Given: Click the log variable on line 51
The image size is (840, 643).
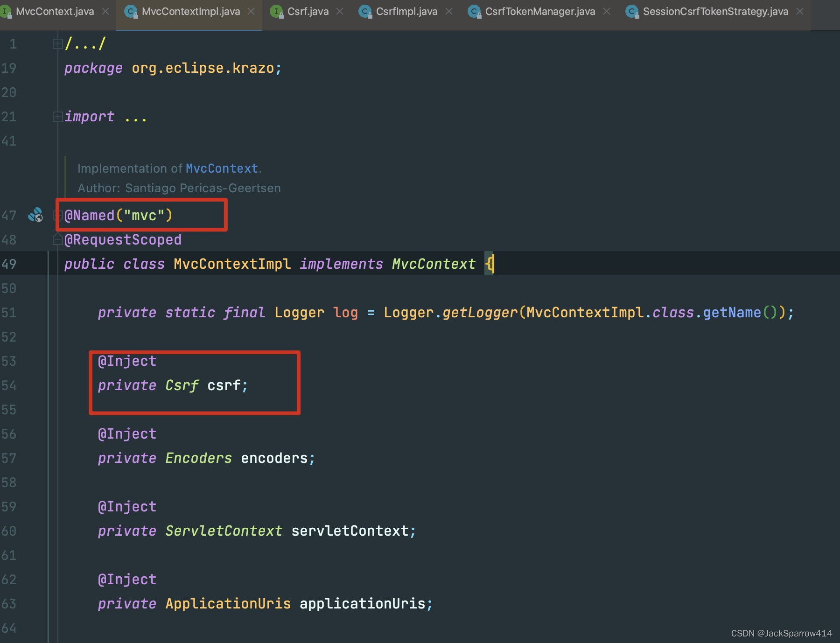Looking at the screenshot, I should point(345,313).
